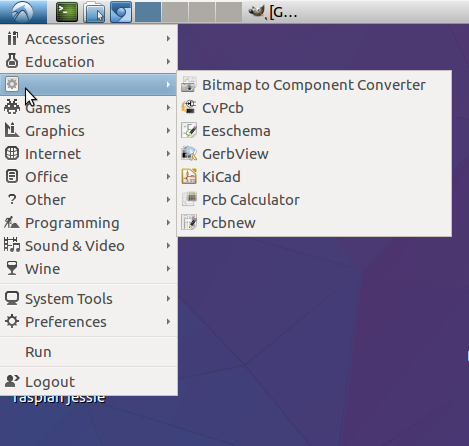Choose Logout from the menu
The height and width of the screenshot is (446, 469).
point(88,382)
